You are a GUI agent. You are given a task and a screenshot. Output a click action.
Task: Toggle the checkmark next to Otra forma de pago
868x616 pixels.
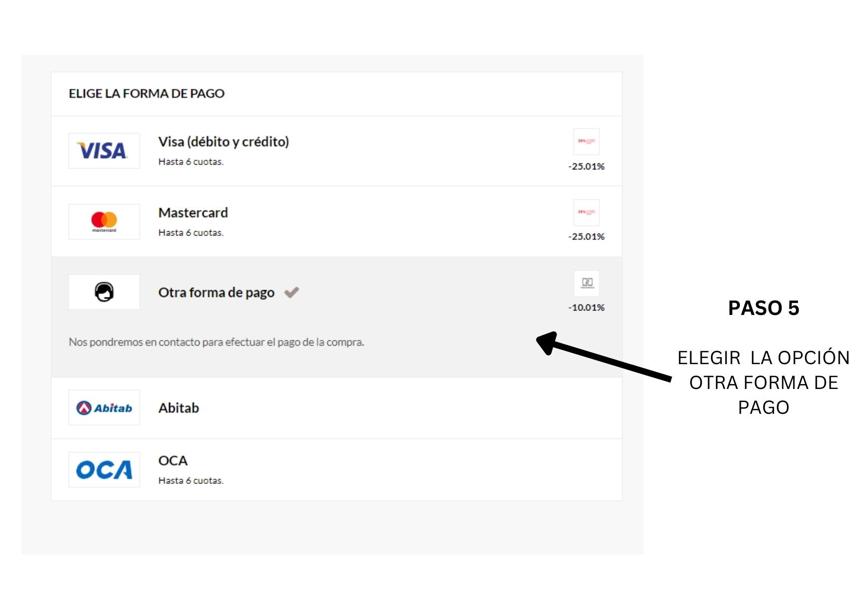pyautogui.click(x=291, y=293)
